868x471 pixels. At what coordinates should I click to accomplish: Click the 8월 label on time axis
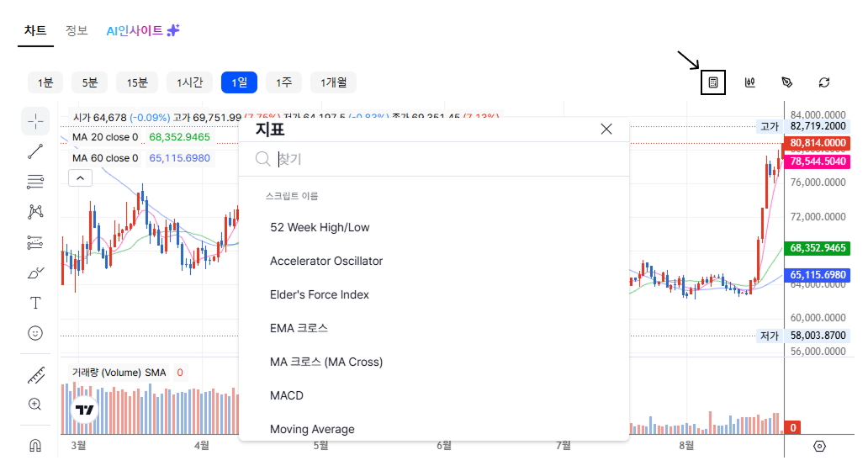point(686,446)
